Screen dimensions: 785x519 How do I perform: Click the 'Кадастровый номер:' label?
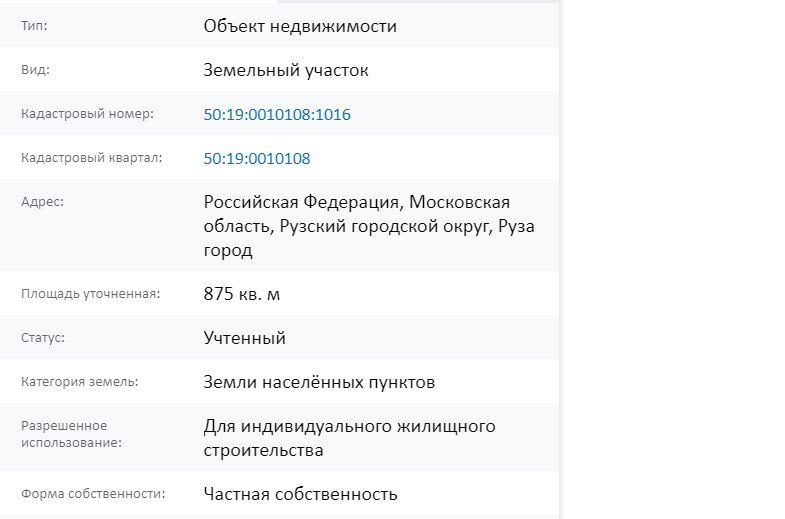[x=87, y=114]
